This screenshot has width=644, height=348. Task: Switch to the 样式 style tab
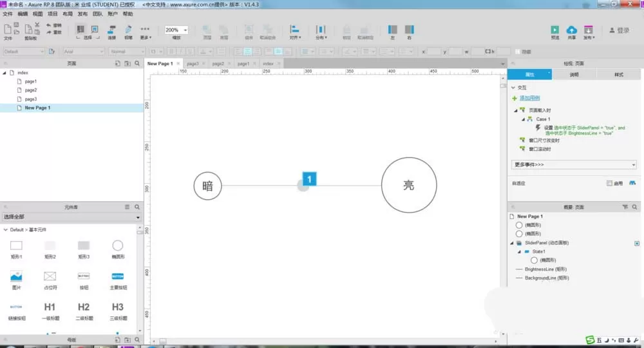pyautogui.click(x=618, y=74)
